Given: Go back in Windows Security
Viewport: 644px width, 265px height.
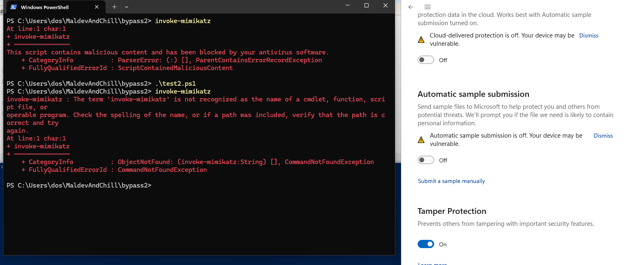Looking at the screenshot, I should [411, 7].
